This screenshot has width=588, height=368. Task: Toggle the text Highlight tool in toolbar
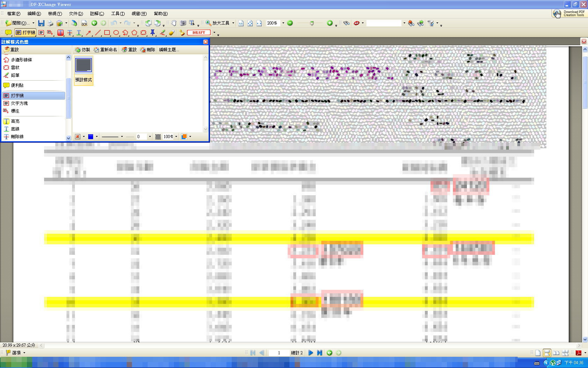[x=61, y=33]
